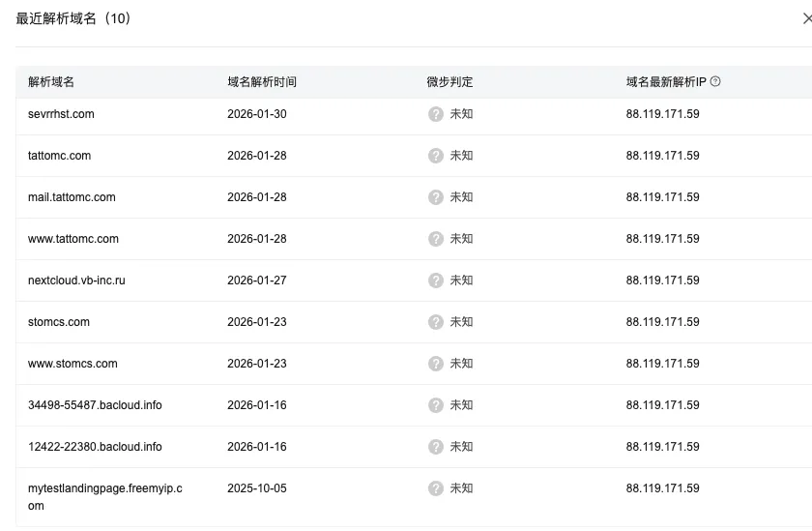The width and height of the screenshot is (812, 531).
Task: Select 12422-22380.bacloud.info domain
Action: point(95,447)
